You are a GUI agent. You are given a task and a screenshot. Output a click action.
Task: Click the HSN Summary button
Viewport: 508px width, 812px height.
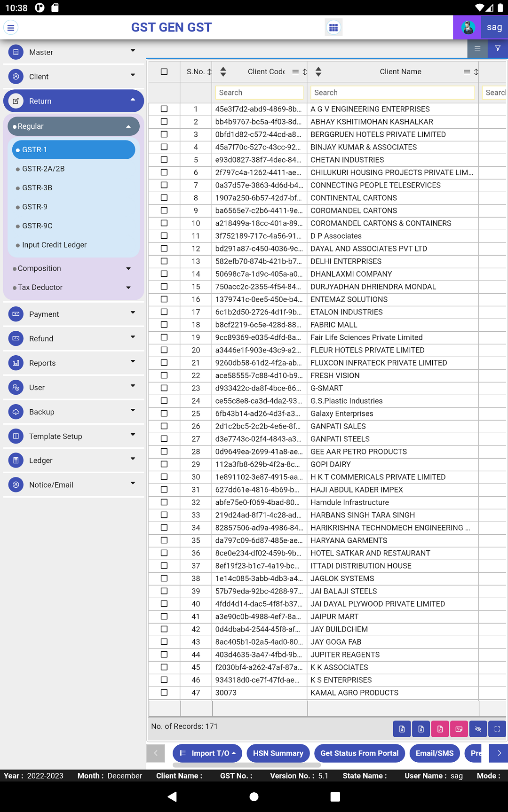278,753
